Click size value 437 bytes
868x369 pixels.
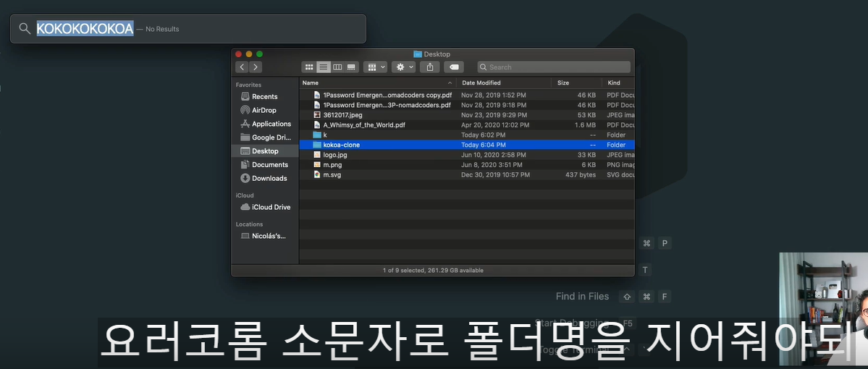click(580, 175)
